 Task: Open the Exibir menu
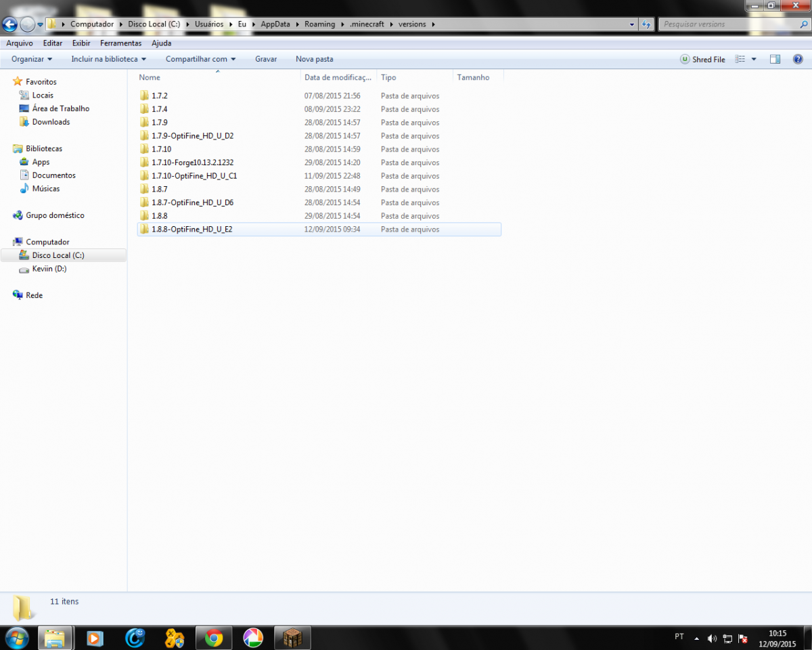pyautogui.click(x=81, y=43)
